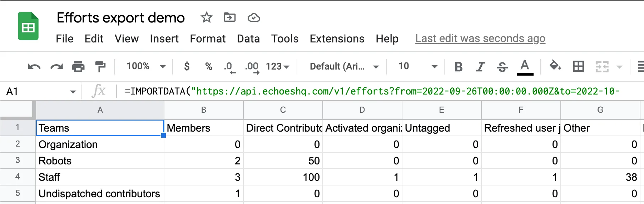
Task: Toggle italic formatting
Action: [x=480, y=67]
